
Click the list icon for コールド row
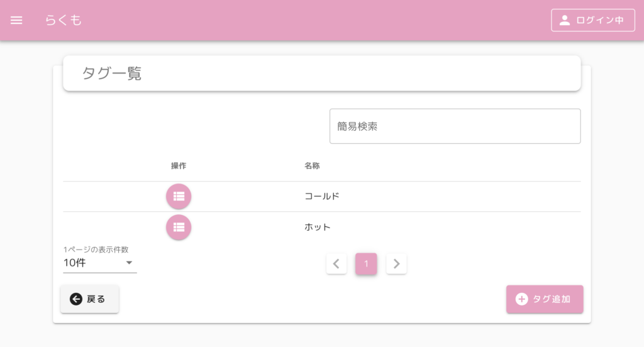(179, 196)
